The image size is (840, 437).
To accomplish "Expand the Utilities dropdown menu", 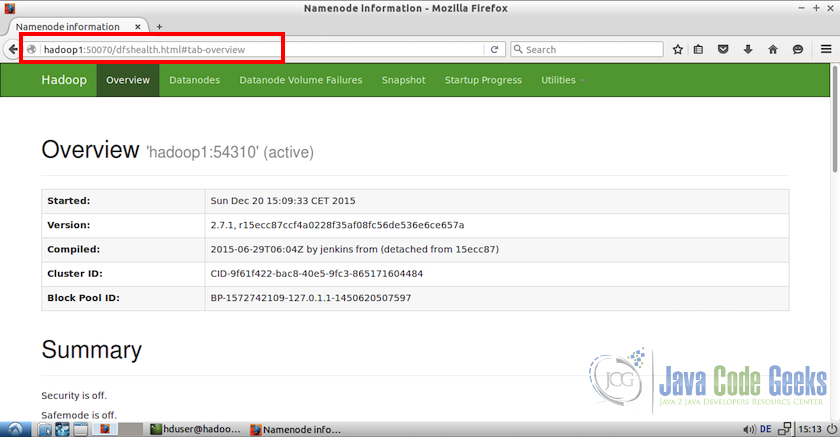I will coord(562,80).
